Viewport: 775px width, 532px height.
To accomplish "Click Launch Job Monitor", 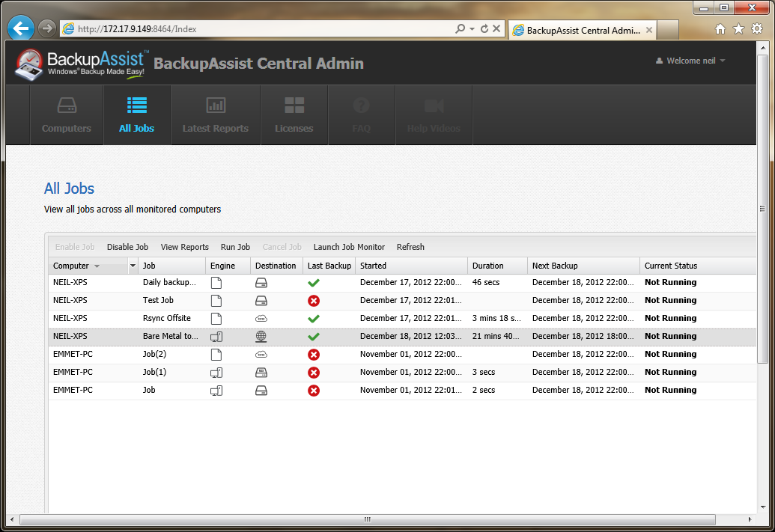I will [x=349, y=247].
